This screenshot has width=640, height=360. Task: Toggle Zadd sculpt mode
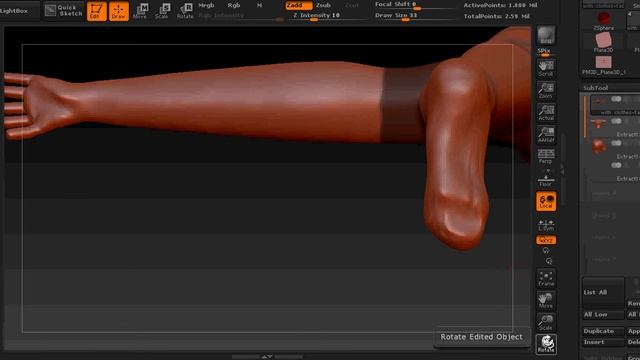coord(298,5)
